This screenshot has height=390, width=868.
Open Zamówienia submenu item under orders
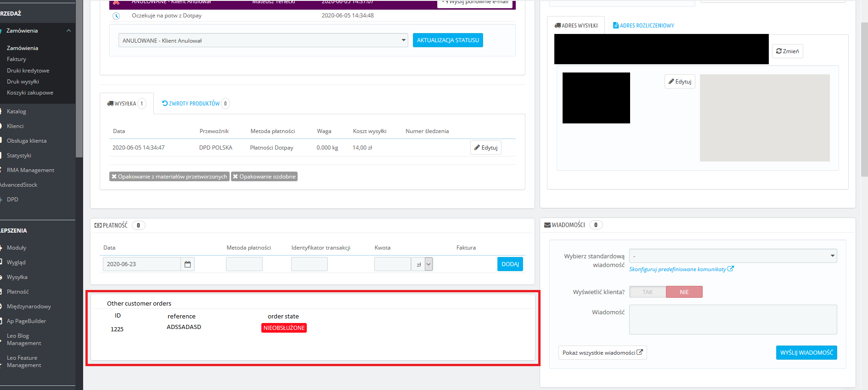pyautogui.click(x=23, y=48)
